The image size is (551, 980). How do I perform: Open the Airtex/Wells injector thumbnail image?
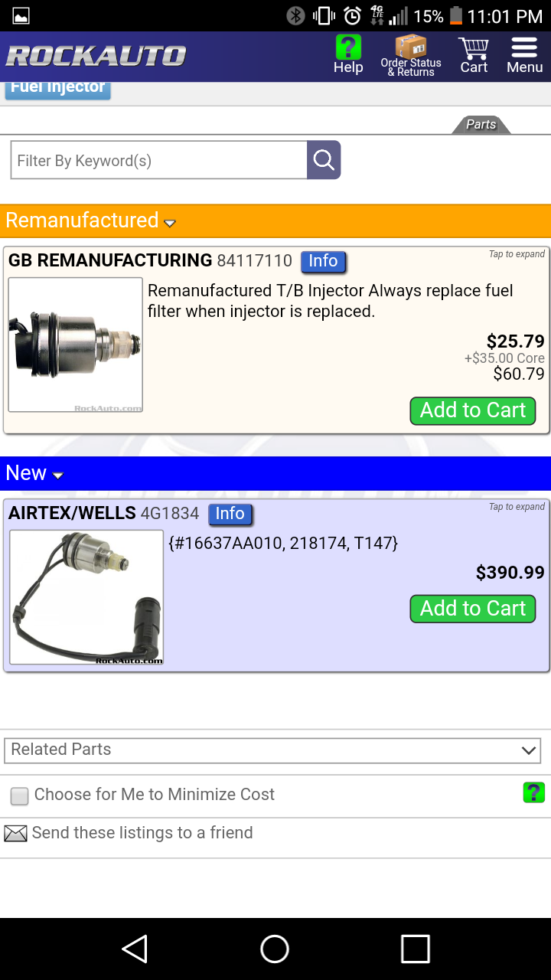[x=86, y=597]
